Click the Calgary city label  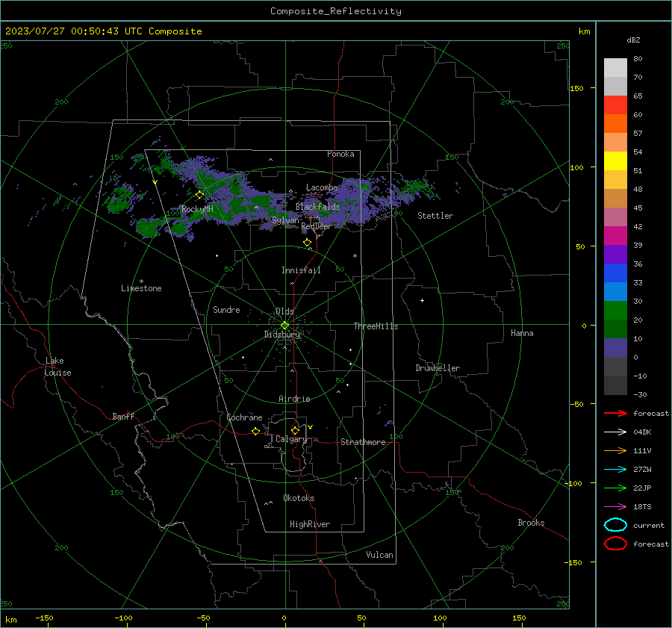pos(291,439)
